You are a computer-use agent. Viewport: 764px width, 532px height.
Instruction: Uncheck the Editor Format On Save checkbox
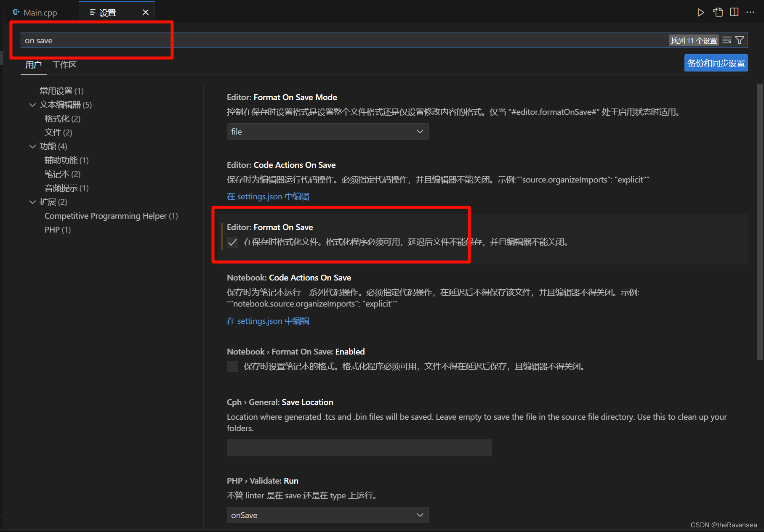(232, 242)
